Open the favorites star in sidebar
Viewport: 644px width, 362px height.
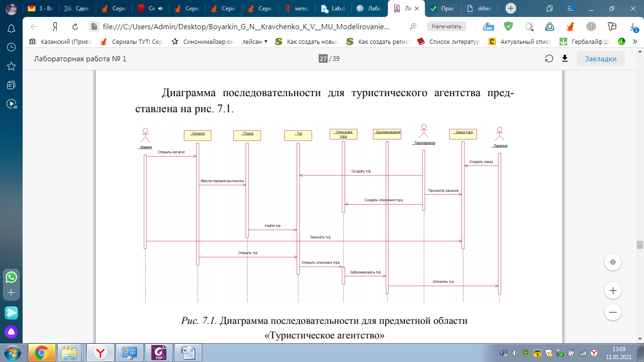click(11, 66)
